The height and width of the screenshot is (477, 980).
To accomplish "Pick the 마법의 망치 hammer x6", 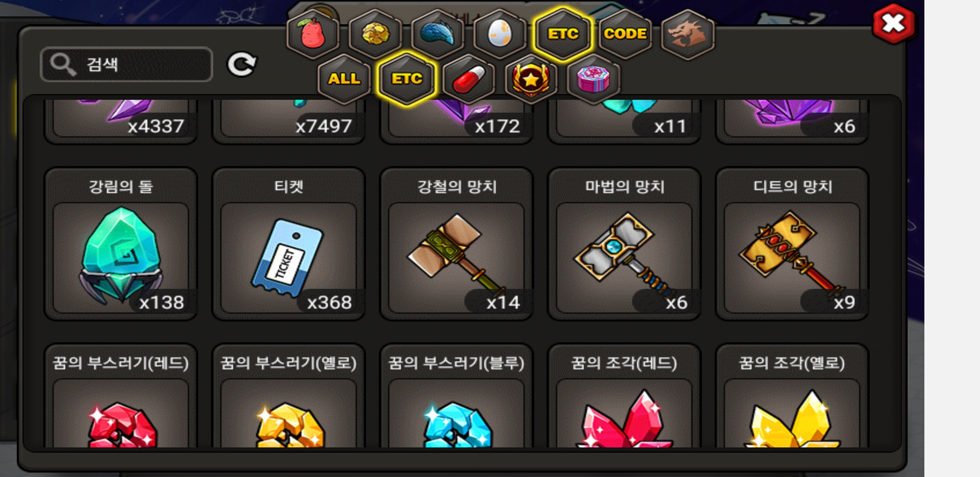I will click(x=624, y=244).
